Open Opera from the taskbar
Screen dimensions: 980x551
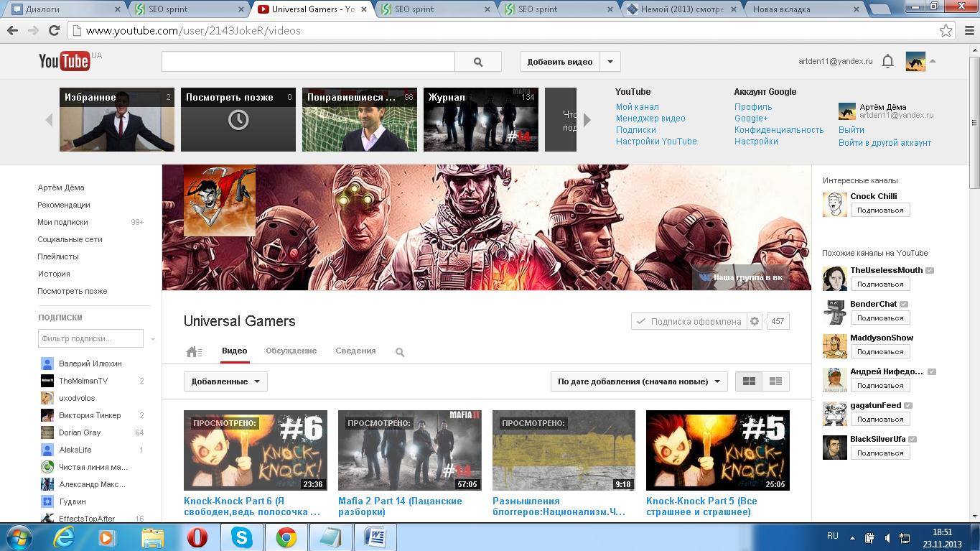(197, 537)
